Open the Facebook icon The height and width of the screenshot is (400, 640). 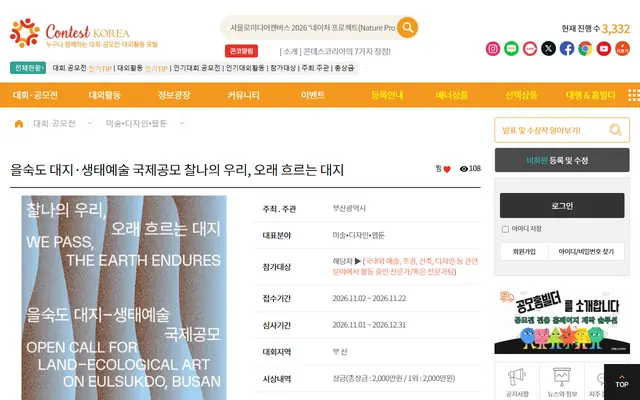(x=567, y=49)
